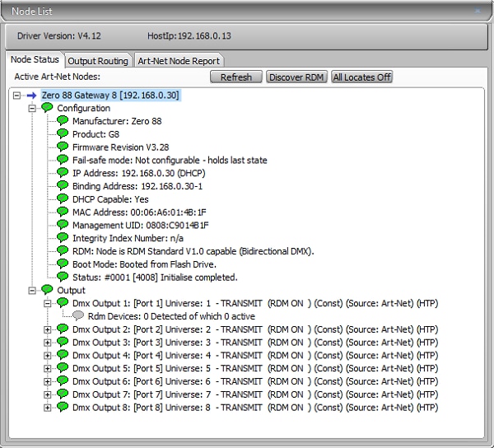Image resolution: width=494 pixels, height=448 pixels.
Task: Collapse the Zero 88 Gateway 8 node
Action: click(16, 96)
